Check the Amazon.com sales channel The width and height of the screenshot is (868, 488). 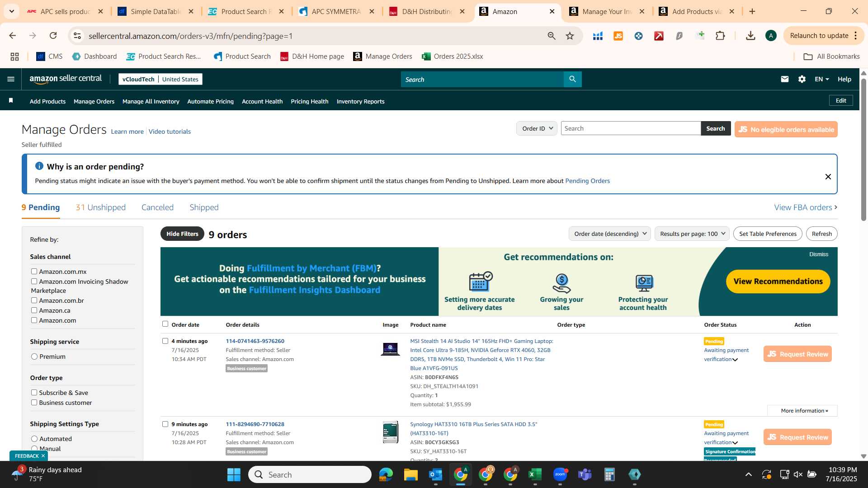pos(34,320)
